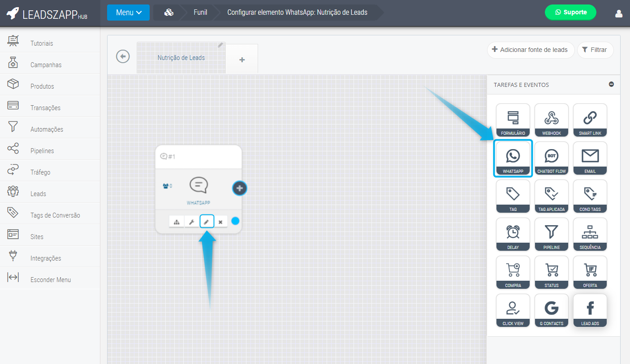The width and height of the screenshot is (630, 364).
Task: Delete the WhatsApp node with X icon
Action: click(220, 222)
